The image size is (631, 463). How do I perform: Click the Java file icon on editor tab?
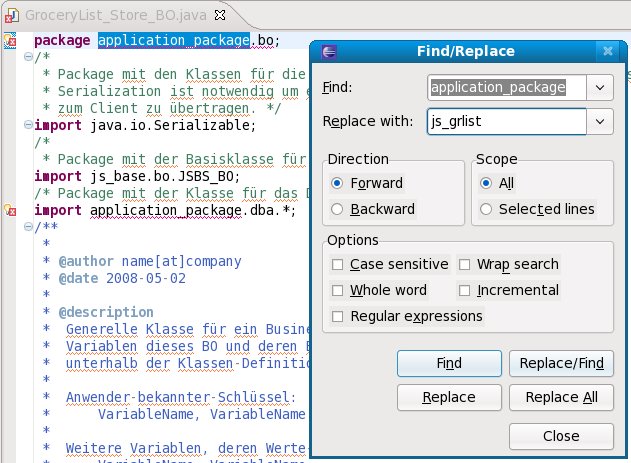(x=10, y=15)
